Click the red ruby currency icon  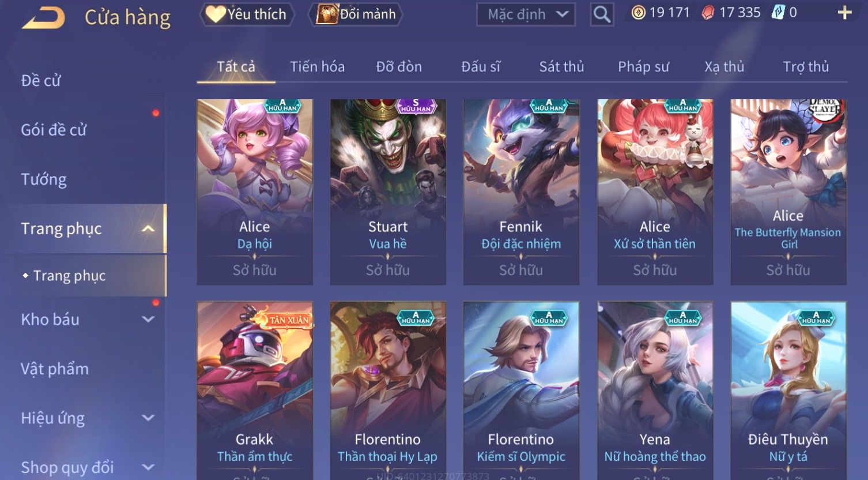click(x=708, y=13)
